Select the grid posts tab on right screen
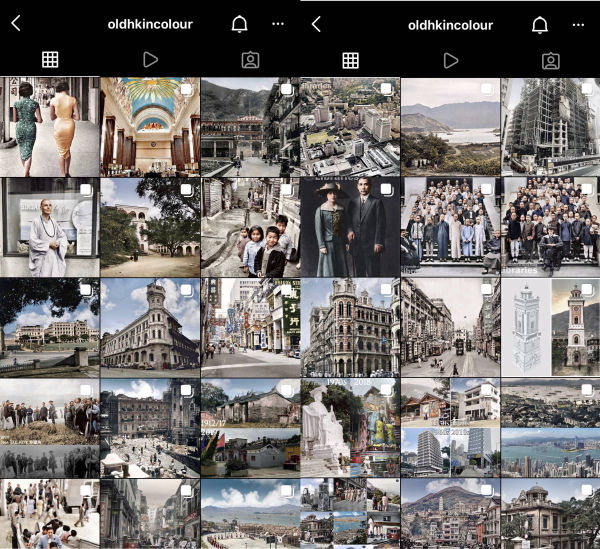The image size is (600, 549). click(351, 60)
